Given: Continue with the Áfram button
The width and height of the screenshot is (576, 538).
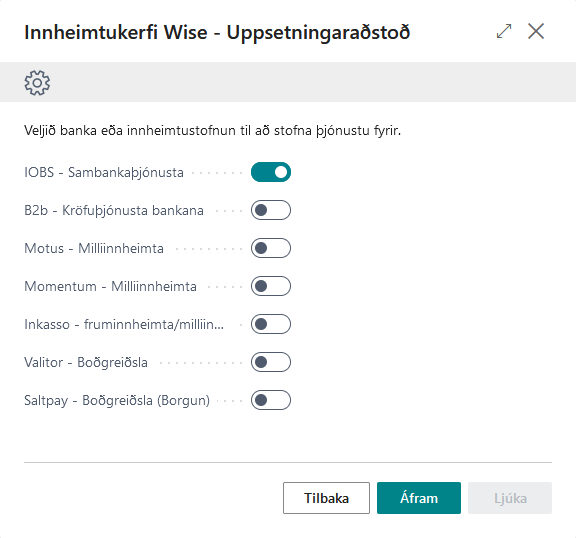Looking at the screenshot, I should 419,498.
